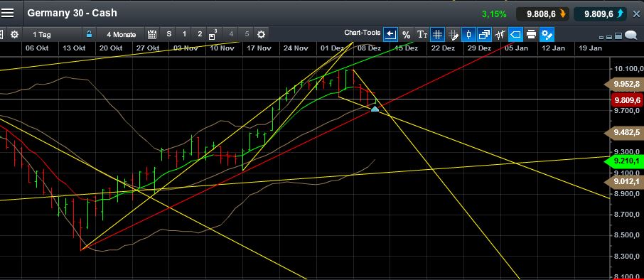Toggle the blue time-range lock icon
Image resolution: width=644 pixels, height=280 pixels.
(89, 34)
